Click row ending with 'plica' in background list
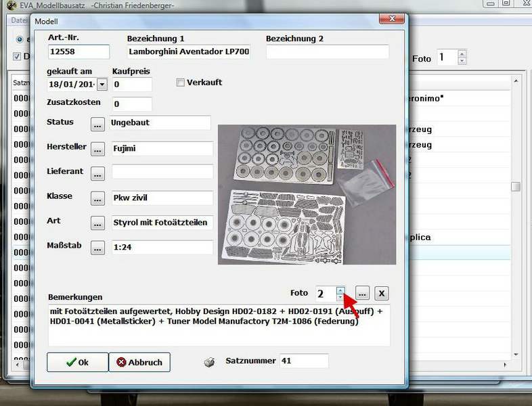 (x=460, y=237)
